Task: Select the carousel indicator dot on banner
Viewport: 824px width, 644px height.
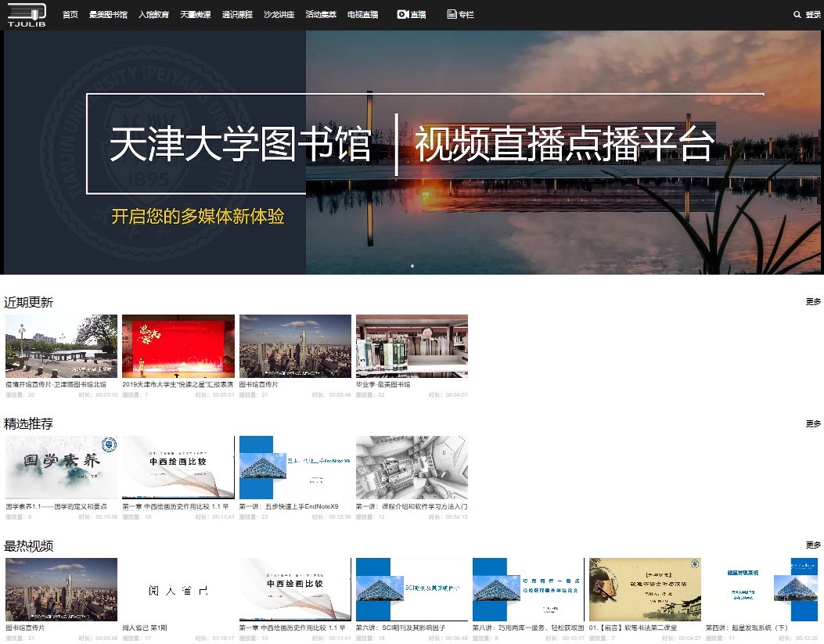Action: [x=412, y=266]
